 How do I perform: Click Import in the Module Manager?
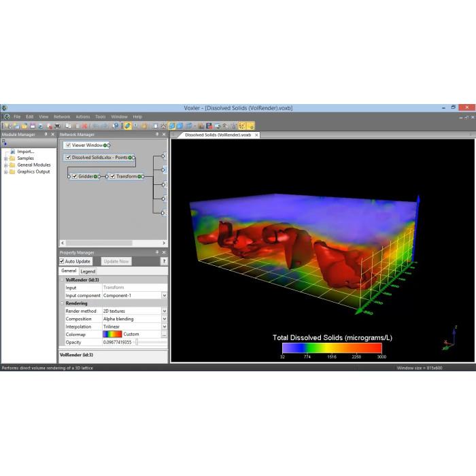point(25,152)
